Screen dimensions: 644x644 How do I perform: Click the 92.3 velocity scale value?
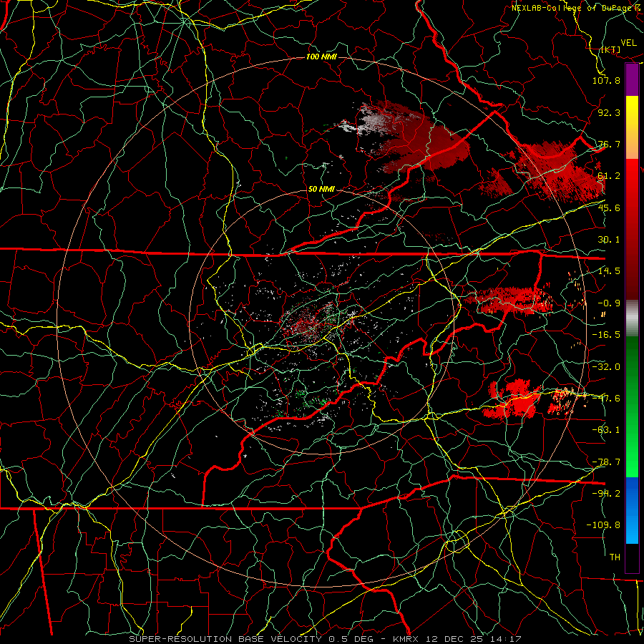609,112
